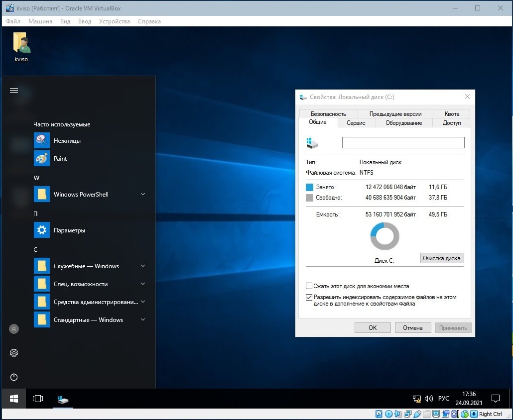Screen dimensions: 513x420
Task: Open the Безопасность tab
Action: pyautogui.click(x=328, y=114)
